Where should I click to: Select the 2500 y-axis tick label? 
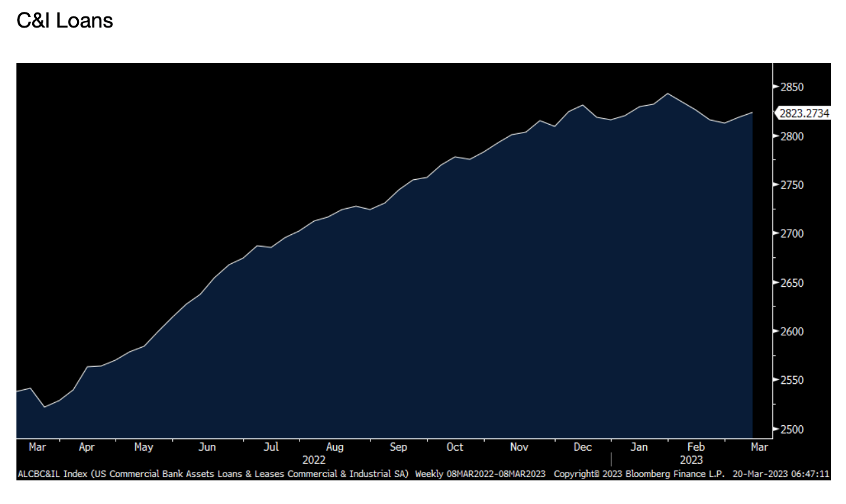tap(791, 429)
